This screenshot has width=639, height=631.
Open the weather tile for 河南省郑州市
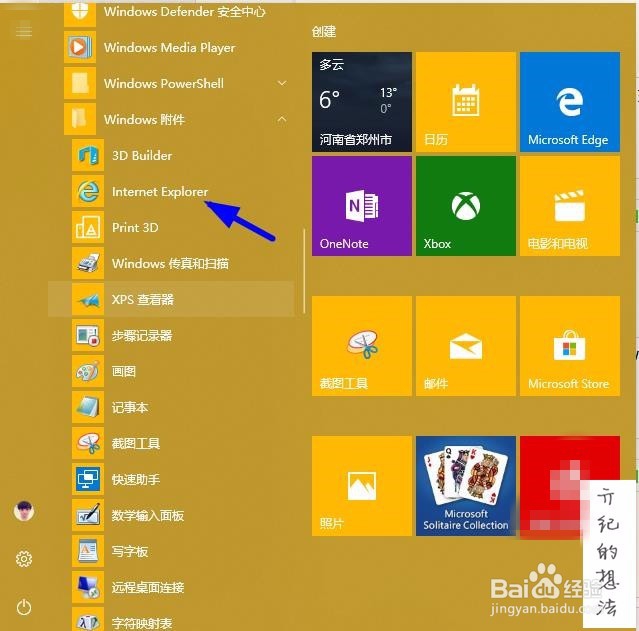pyautogui.click(x=362, y=102)
